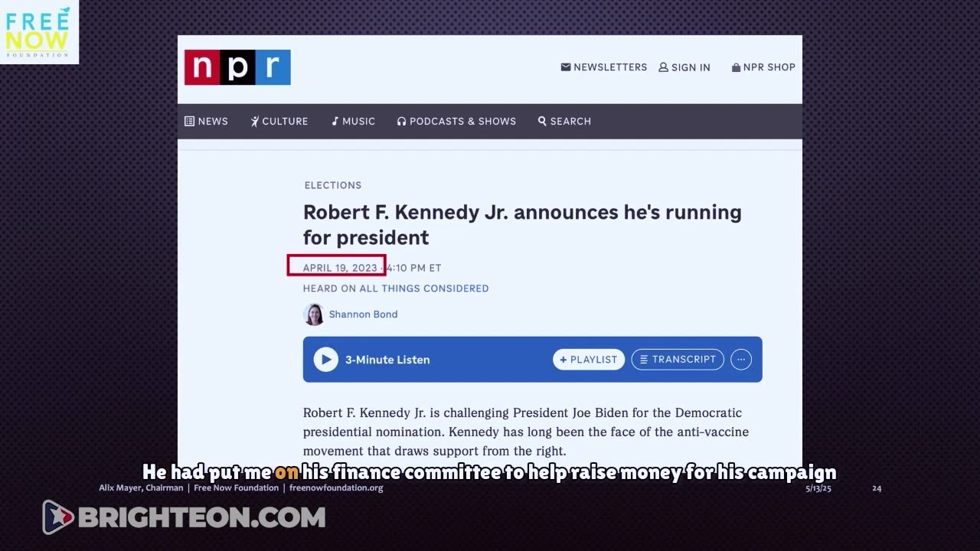Add the story to Playlist

click(x=589, y=359)
